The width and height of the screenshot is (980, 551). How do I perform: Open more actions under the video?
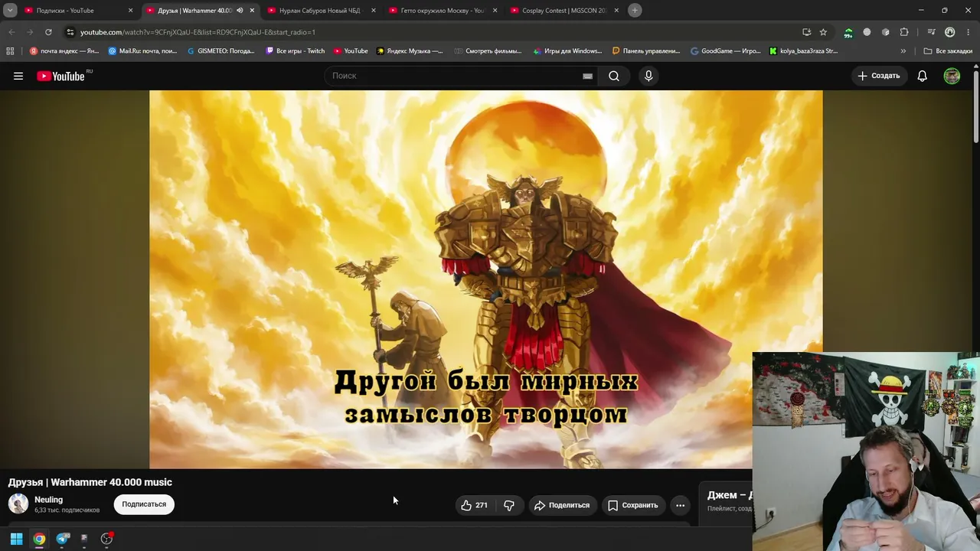[x=680, y=505]
